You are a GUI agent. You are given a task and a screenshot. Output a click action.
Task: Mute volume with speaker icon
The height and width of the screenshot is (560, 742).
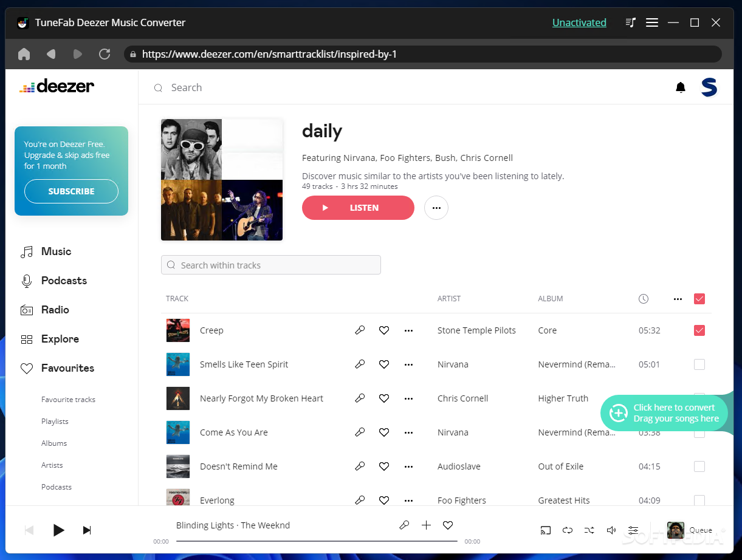611,530
